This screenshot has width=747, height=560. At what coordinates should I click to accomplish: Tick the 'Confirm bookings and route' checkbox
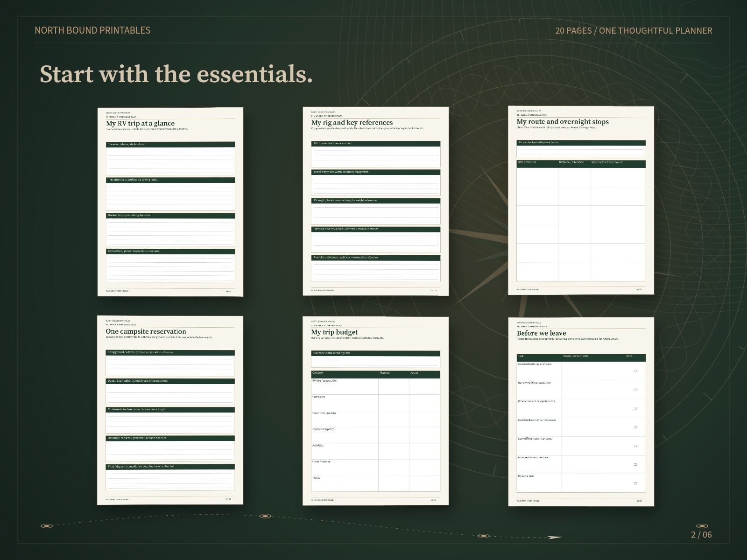point(635,371)
